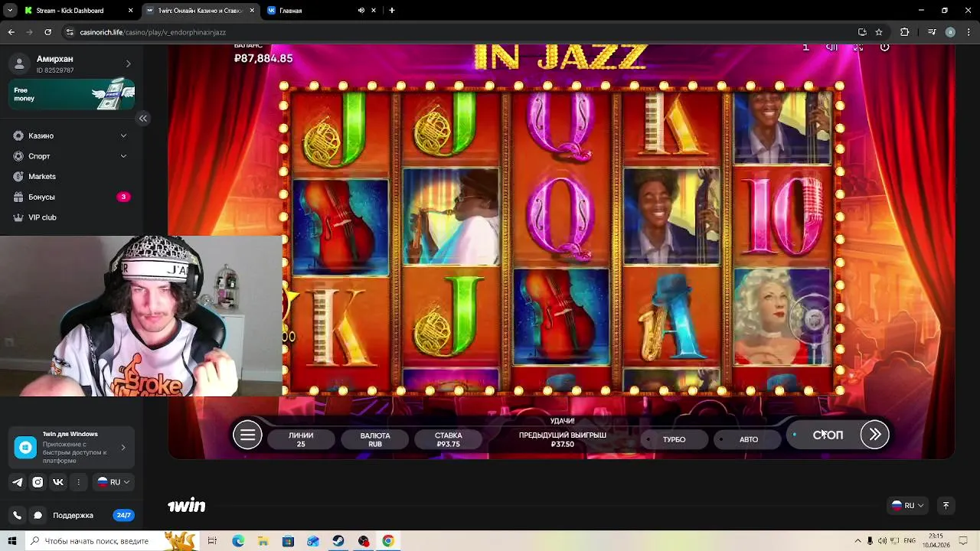The width and height of the screenshot is (980, 551).
Task: Toggle the slot game sound icon
Action: pos(831,47)
